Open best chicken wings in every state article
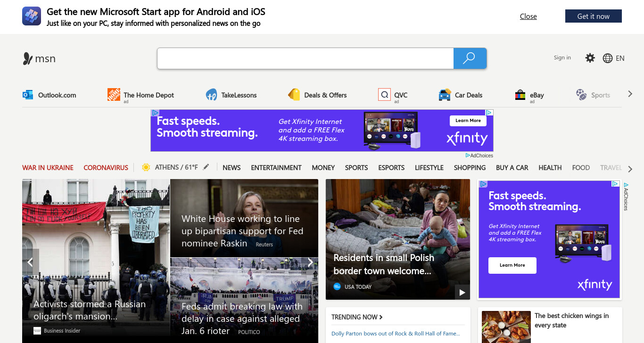Image resolution: width=644 pixels, height=343 pixels. 571,320
